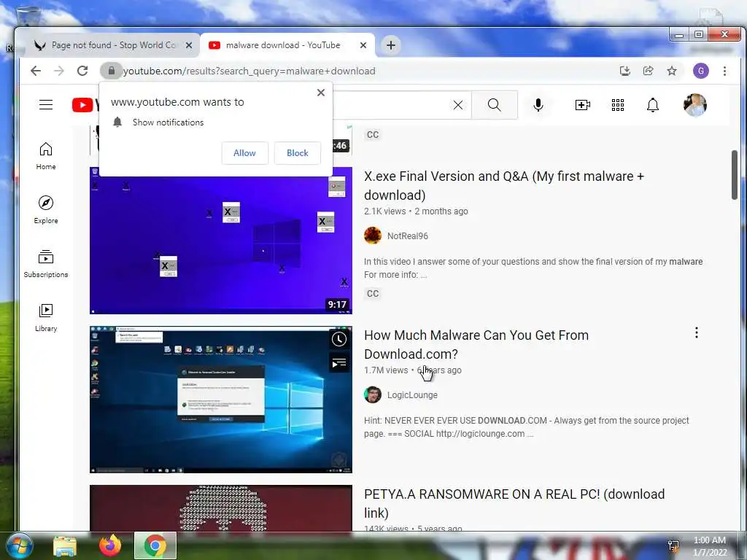The image size is (747, 560).
Task: Play the Download.com Windows 10 thumbnail
Action: [x=220, y=400]
